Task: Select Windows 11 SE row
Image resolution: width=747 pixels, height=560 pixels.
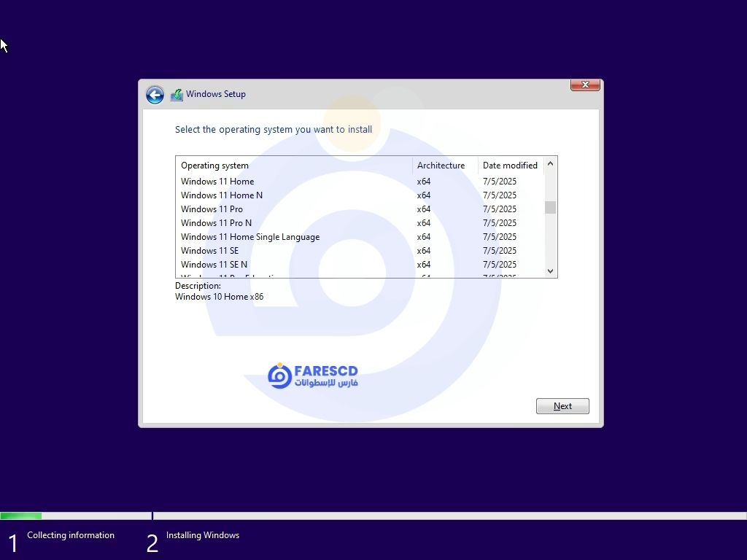Action: click(360, 251)
